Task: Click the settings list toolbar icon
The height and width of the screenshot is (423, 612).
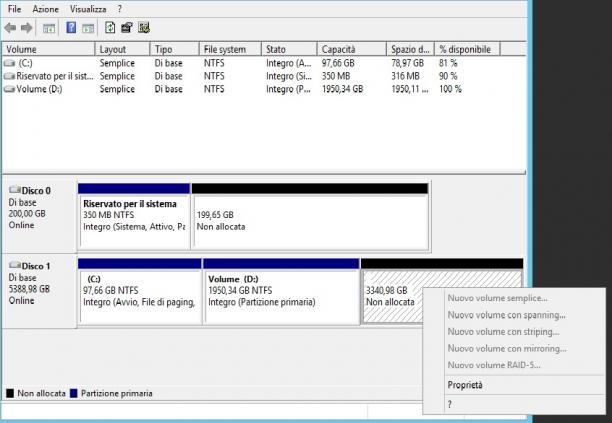Action: (x=144, y=28)
